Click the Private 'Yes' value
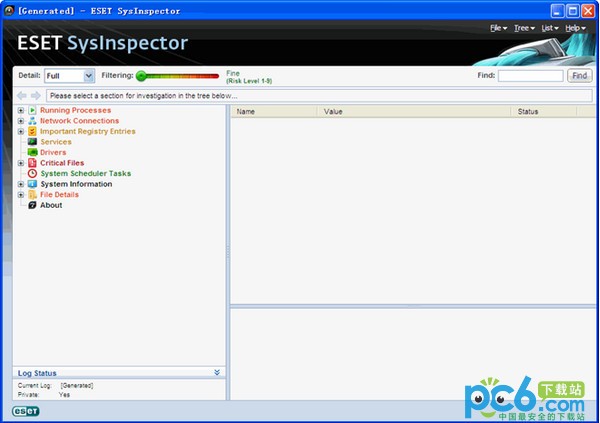This screenshot has height=423, width=600. [64, 395]
